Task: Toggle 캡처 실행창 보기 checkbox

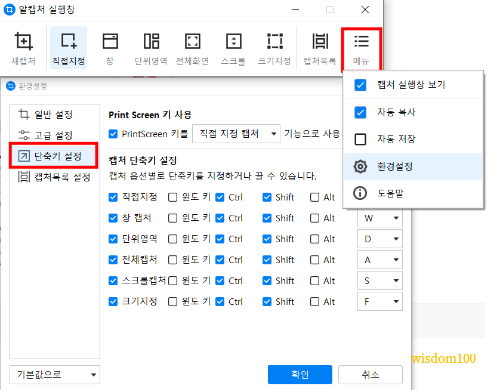Action: [360, 85]
